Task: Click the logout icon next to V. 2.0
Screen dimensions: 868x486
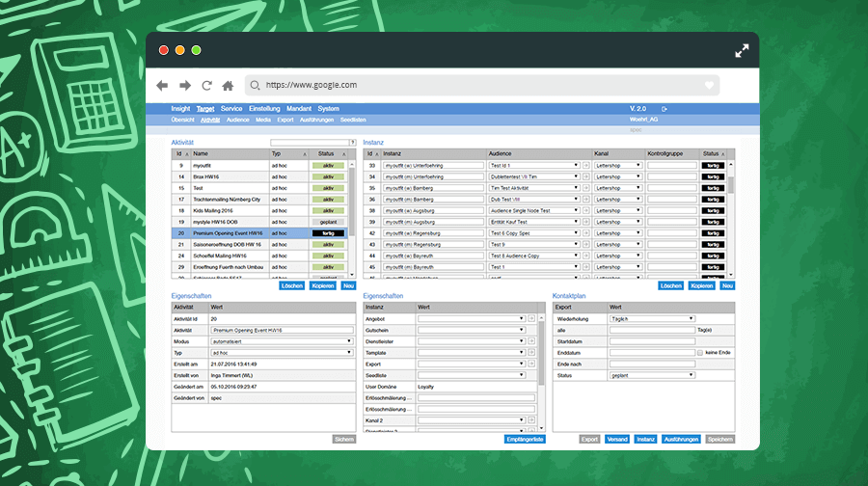Action: 665,109
